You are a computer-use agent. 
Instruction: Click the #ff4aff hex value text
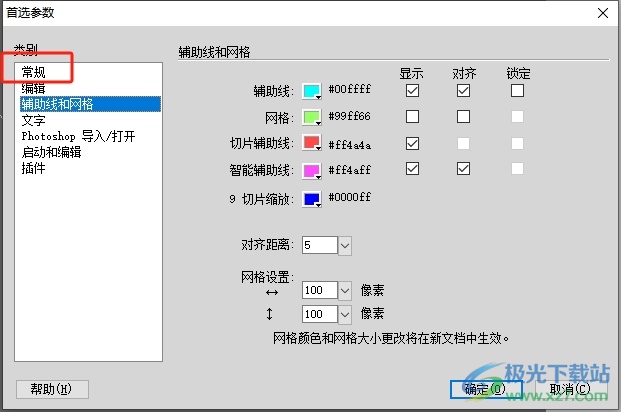coord(350,170)
